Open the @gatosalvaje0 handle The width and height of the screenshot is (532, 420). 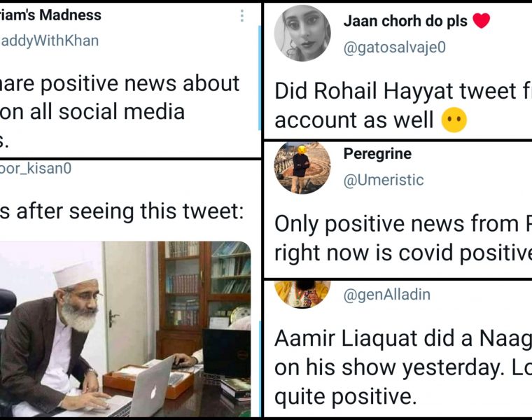(395, 47)
